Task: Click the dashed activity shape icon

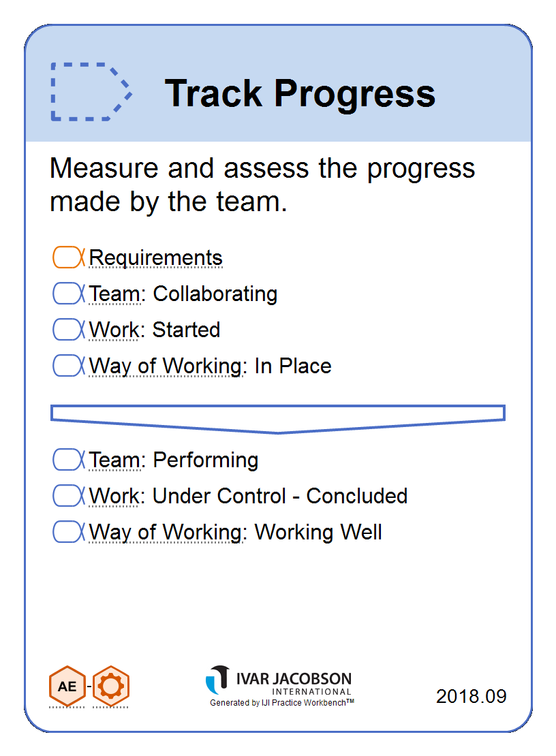Action: click(91, 91)
